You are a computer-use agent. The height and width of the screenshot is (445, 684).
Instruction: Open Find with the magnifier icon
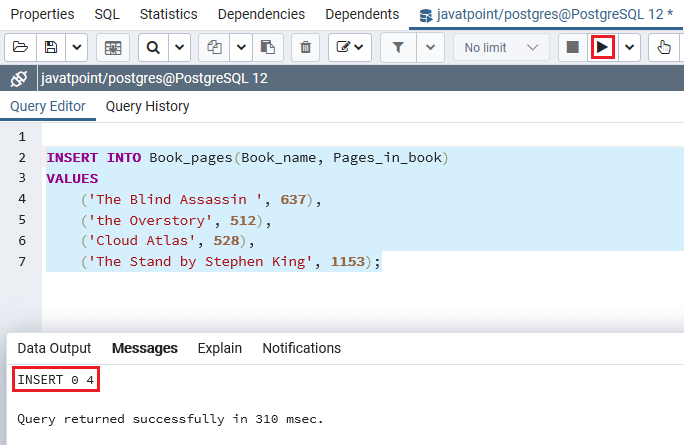(153, 47)
